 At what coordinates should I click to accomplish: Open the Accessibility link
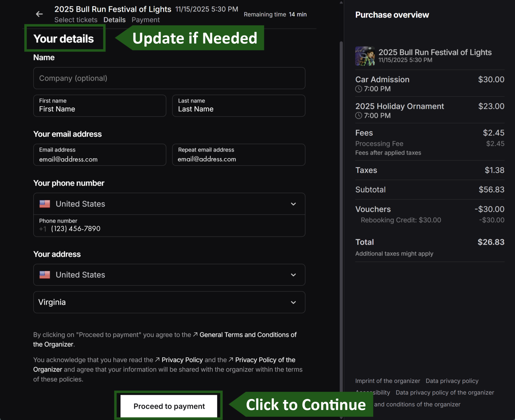(x=373, y=392)
